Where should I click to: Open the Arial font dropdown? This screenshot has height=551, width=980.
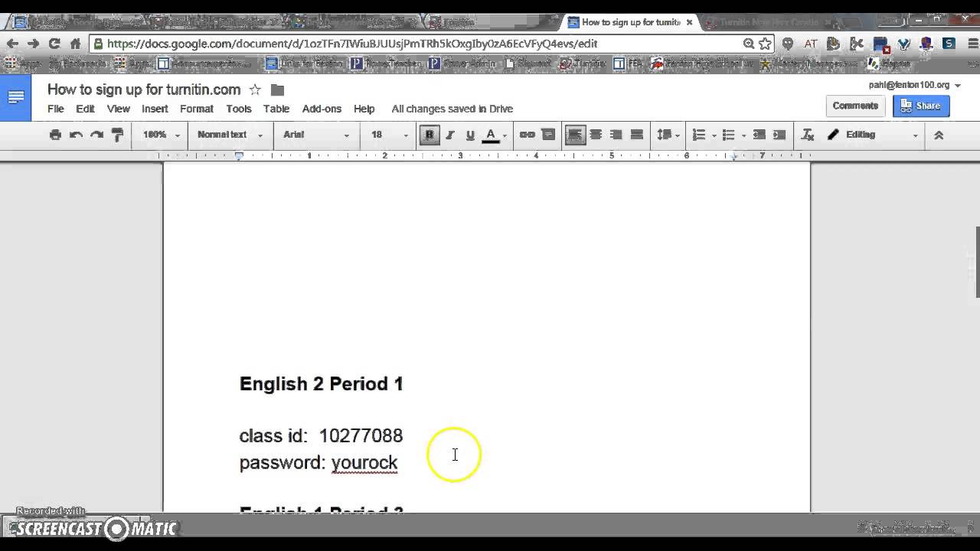(315, 135)
